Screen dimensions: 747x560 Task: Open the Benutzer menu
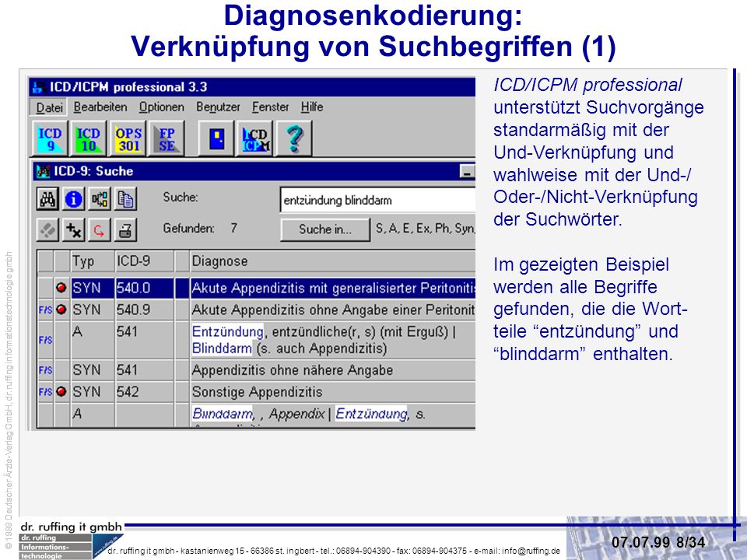click(x=218, y=107)
